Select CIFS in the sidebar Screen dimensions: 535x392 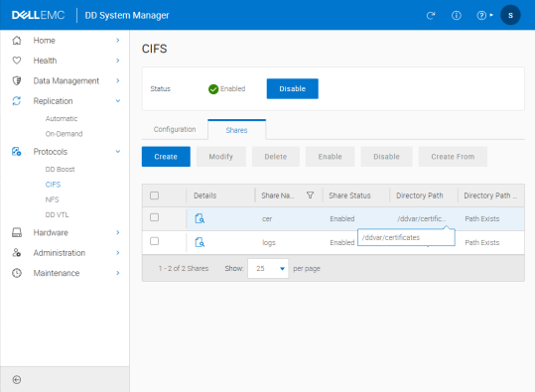(x=53, y=185)
